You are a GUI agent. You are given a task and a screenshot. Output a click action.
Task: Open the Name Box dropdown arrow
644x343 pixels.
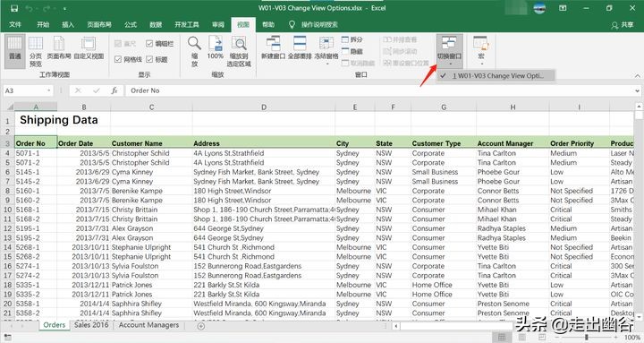click(x=49, y=90)
